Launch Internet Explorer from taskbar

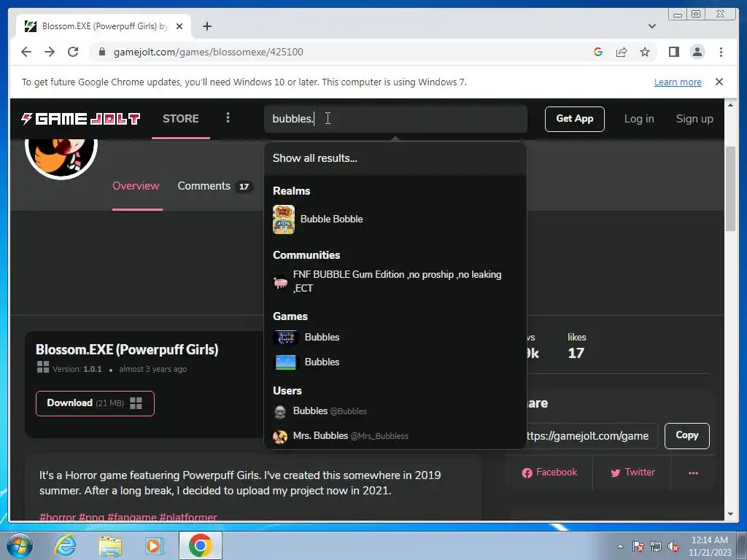(65, 545)
